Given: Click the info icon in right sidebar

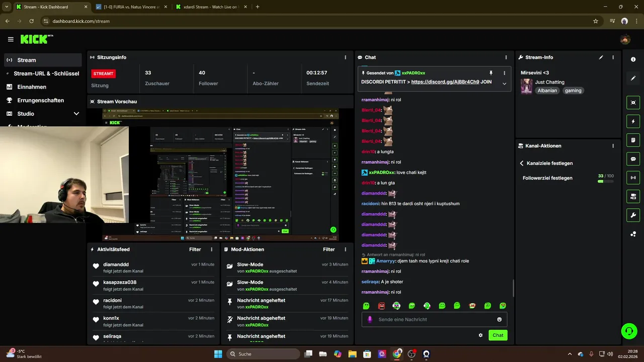Looking at the screenshot, I should 633,59.
